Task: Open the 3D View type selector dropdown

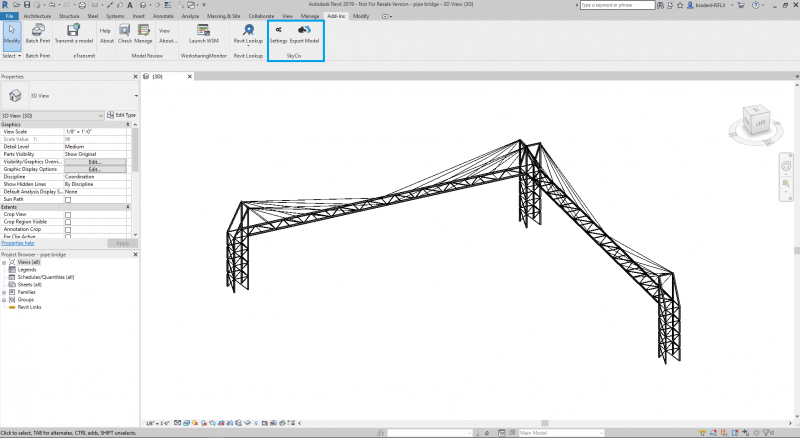Action: [x=52, y=116]
